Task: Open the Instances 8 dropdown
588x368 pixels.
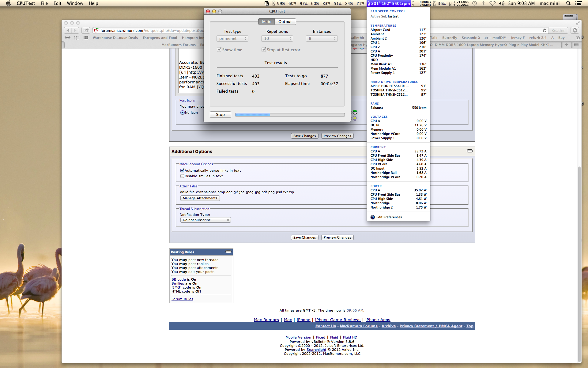Action: pyautogui.click(x=322, y=38)
